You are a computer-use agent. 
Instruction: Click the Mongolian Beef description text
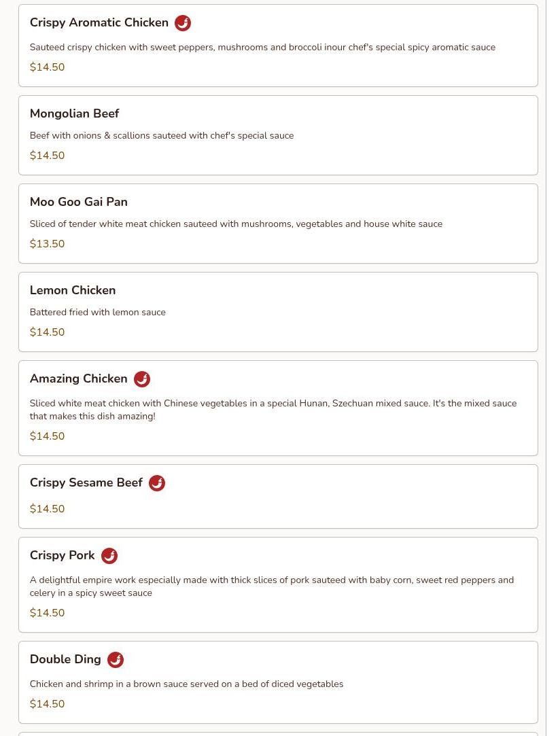click(x=162, y=136)
